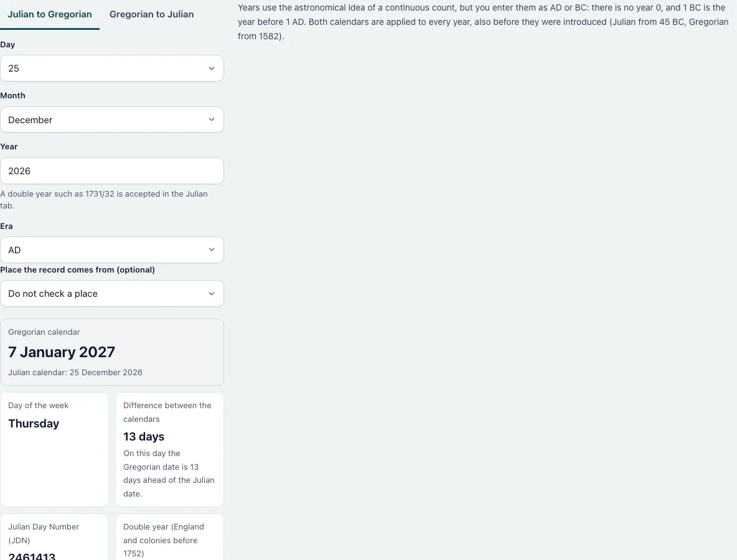Open the Gregorian to Julian tab
Viewport: 737px width, 560px height.
pos(151,14)
